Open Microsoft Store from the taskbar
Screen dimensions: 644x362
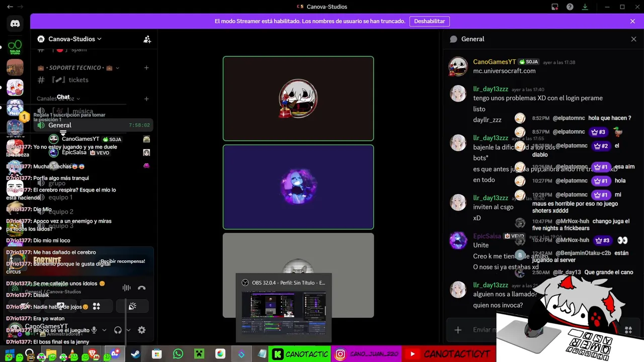point(157,354)
